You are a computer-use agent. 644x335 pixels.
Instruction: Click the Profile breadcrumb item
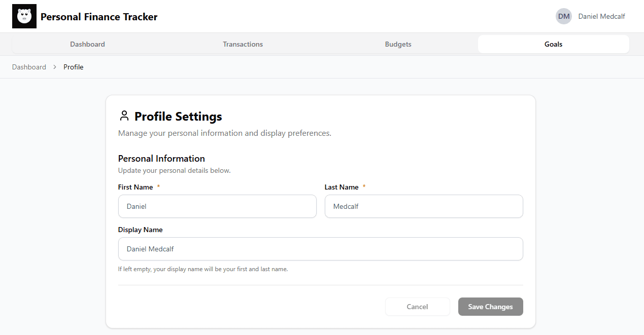pyautogui.click(x=73, y=67)
